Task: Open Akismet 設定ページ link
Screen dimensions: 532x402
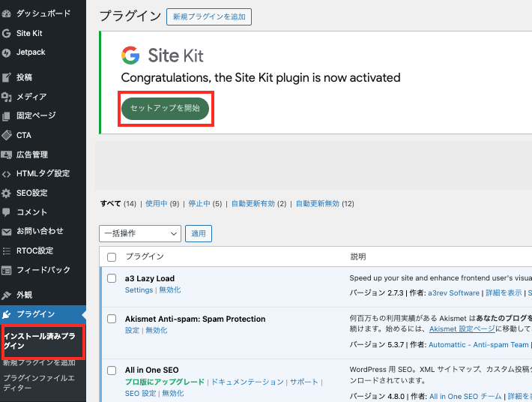Action: pos(462,329)
